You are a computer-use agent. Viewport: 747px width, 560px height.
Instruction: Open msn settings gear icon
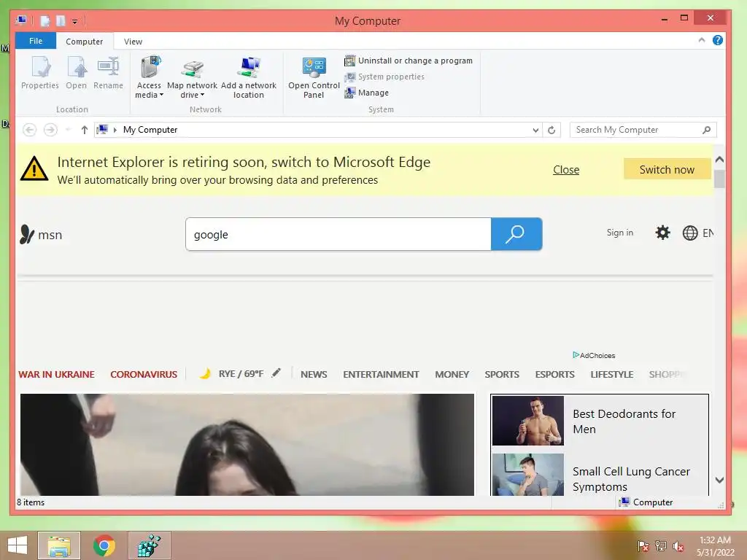point(662,233)
